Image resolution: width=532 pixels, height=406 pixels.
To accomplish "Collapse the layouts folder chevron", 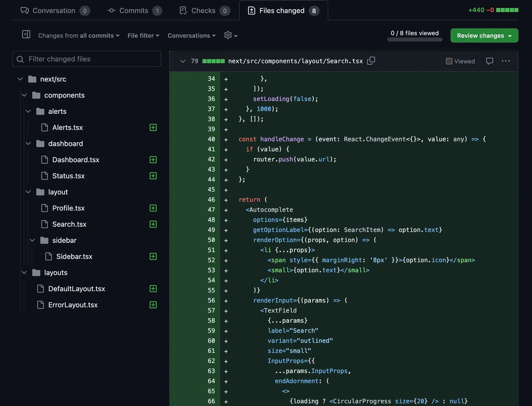I will [24, 272].
